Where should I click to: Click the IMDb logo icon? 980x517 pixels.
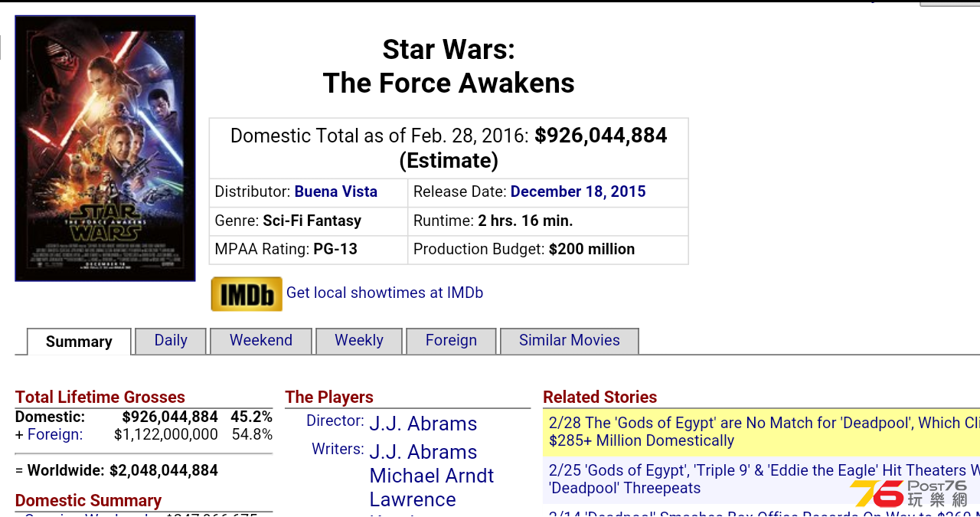[247, 294]
